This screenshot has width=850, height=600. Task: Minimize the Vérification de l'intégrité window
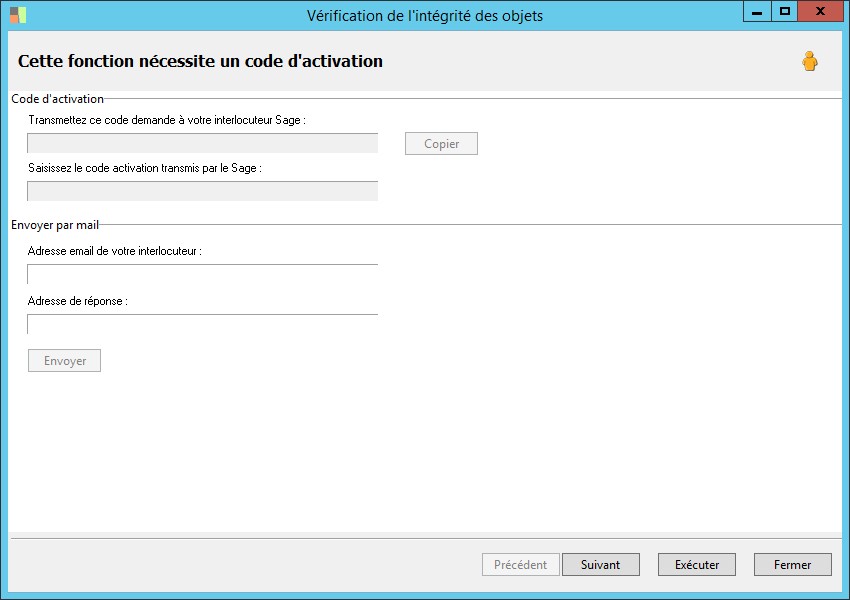pyautogui.click(x=757, y=11)
